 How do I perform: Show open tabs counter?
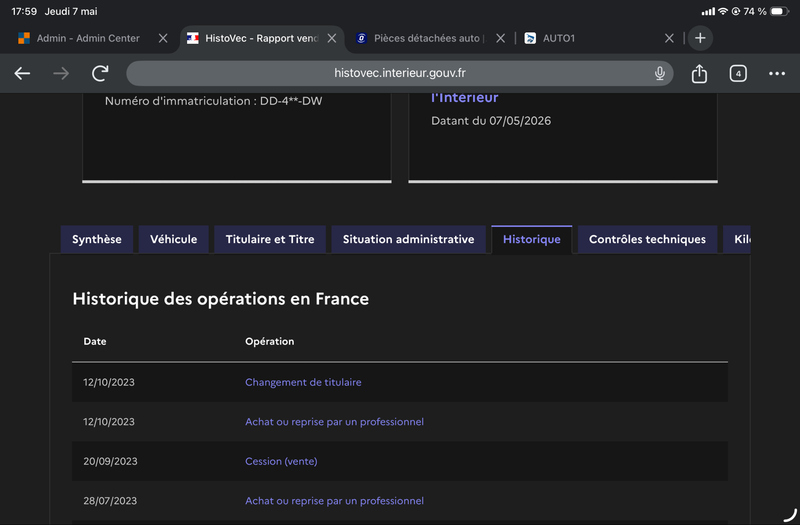[738, 73]
